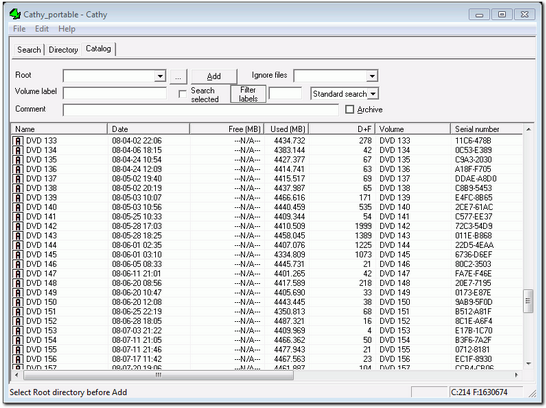546x408 pixels.
Task: Click the horizontal scrollbar right arrow
Action: point(516,375)
